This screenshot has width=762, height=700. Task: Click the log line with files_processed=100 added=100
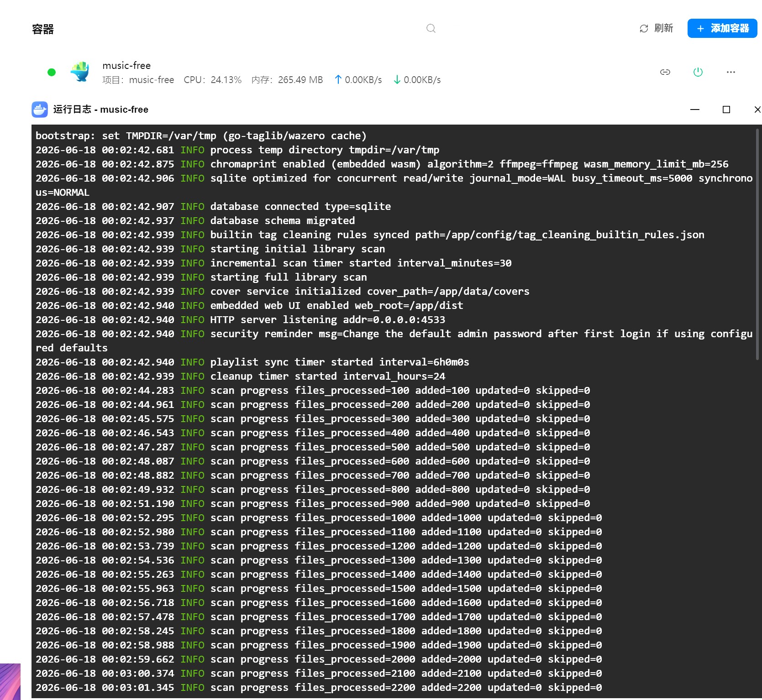313,390
